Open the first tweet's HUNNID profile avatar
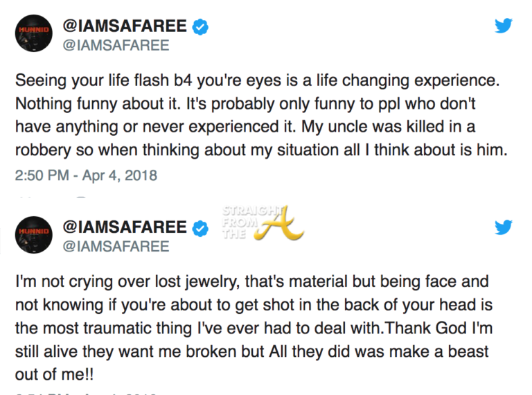 click(33, 35)
